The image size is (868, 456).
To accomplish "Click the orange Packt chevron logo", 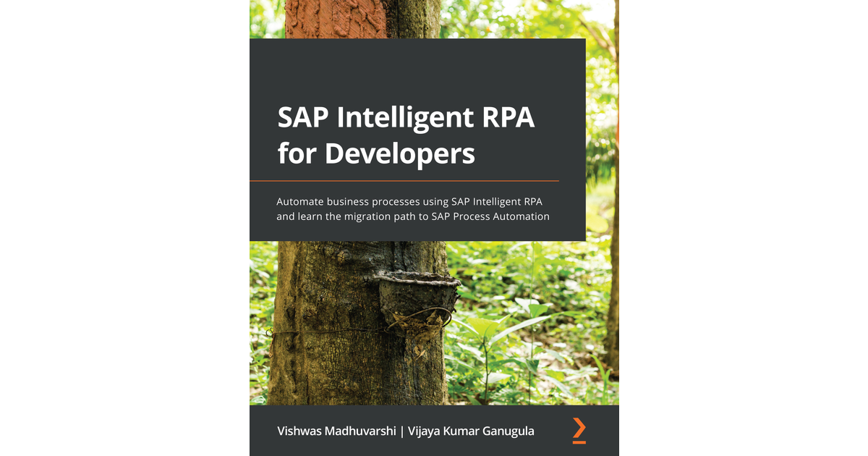I will click(579, 430).
